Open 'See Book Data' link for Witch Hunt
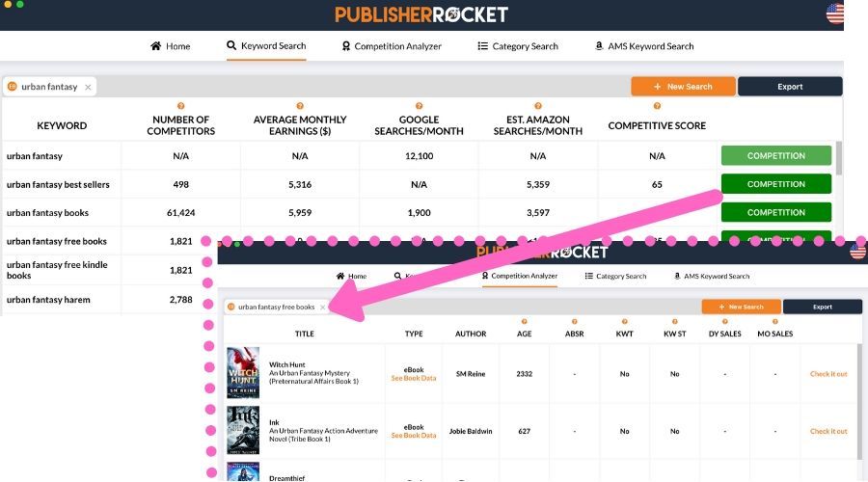Screen dimensions: 868x482 [413, 379]
